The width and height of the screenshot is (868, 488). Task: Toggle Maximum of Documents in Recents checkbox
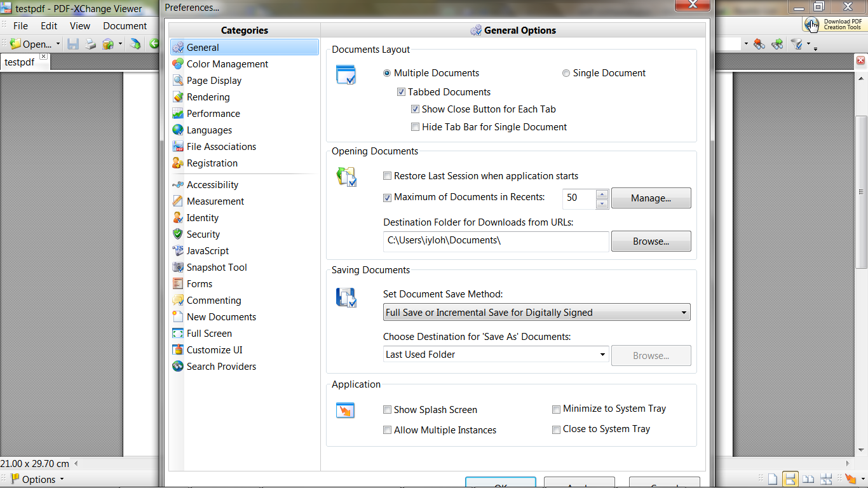[x=387, y=198]
